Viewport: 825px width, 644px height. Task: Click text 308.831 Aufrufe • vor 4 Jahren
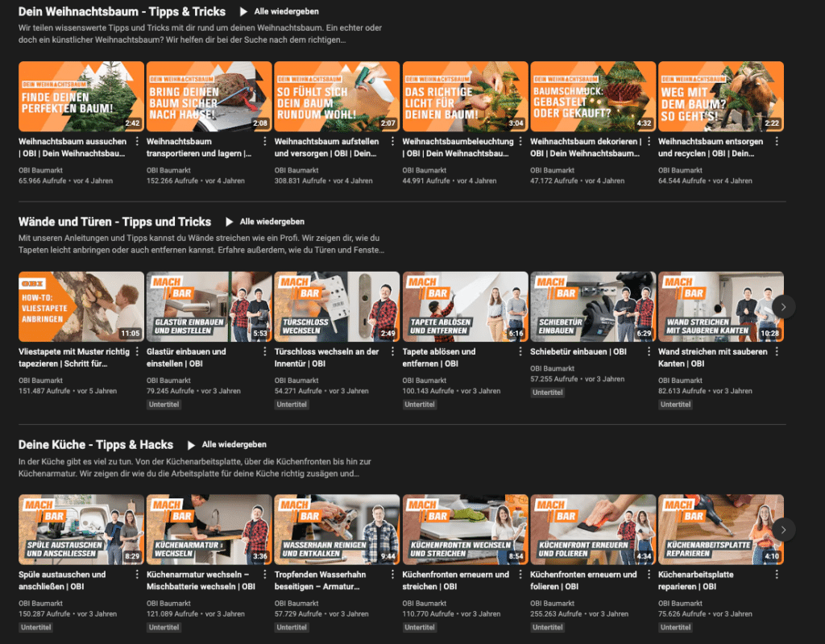324,181
